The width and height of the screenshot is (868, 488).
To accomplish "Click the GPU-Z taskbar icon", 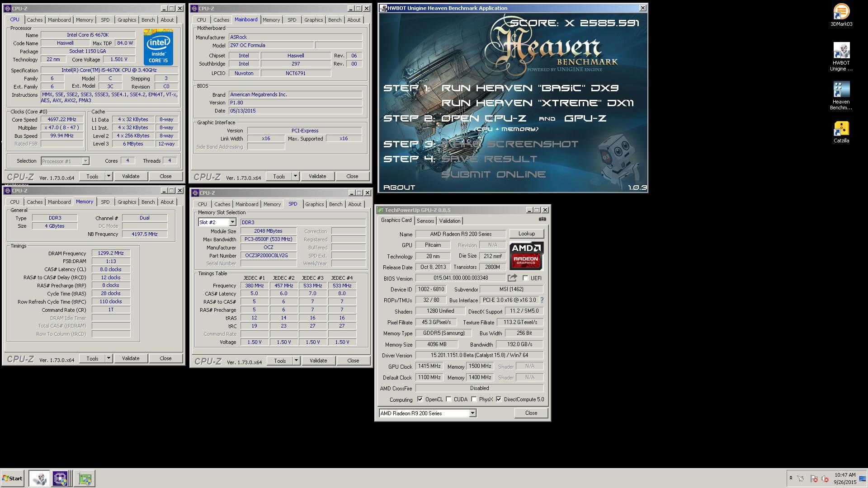I will [85, 479].
